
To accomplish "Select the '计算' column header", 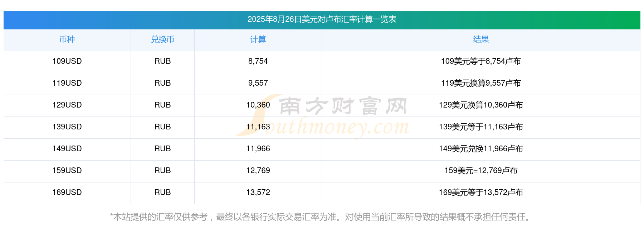I will pos(258,39).
